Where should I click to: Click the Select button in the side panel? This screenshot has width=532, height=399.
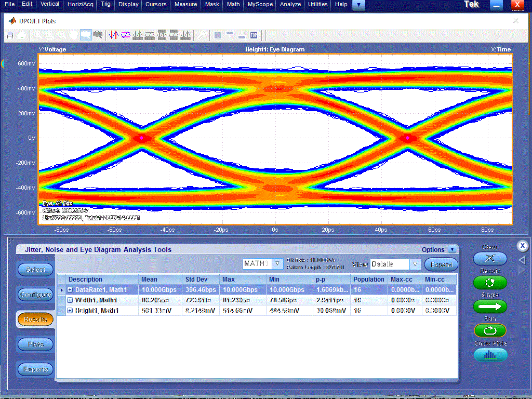pyautogui.click(x=36, y=270)
